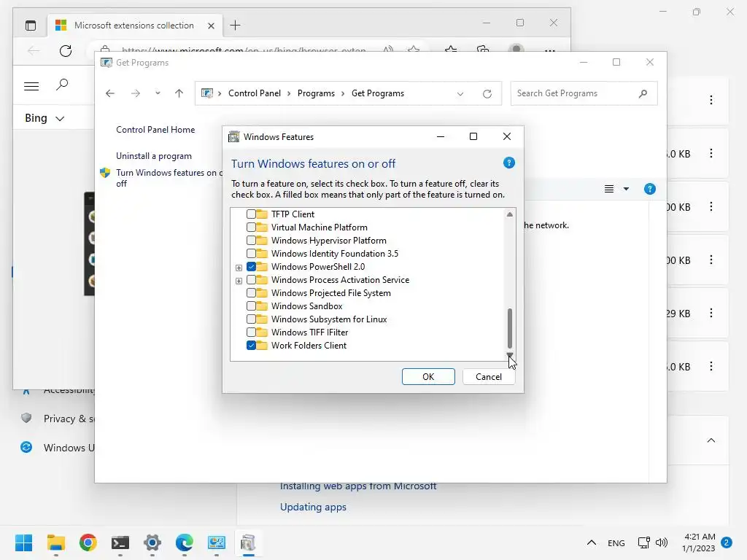Enable Virtual Machine Platform checkbox
The image size is (747, 560).
tap(251, 227)
